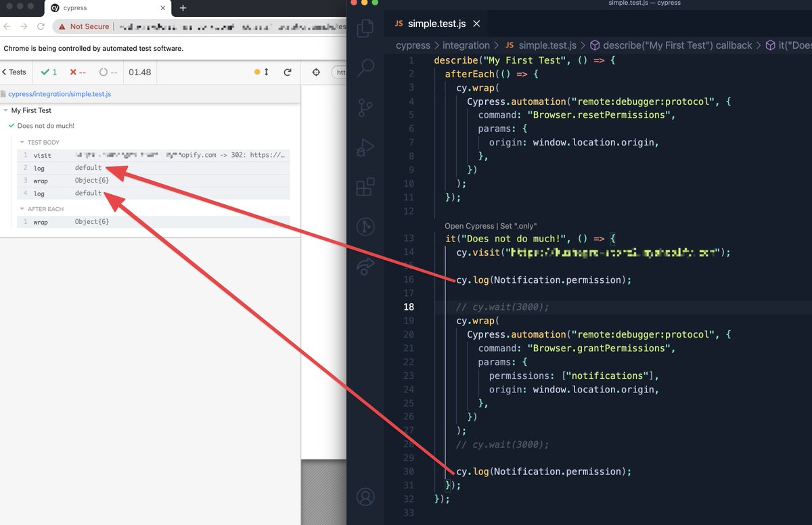Reload the page in Chrome
The image size is (812, 525).
click(41, 26)
